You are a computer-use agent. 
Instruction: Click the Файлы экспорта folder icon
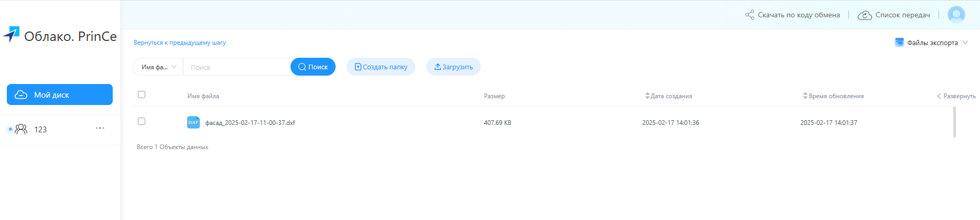click(x=899, y=43)
